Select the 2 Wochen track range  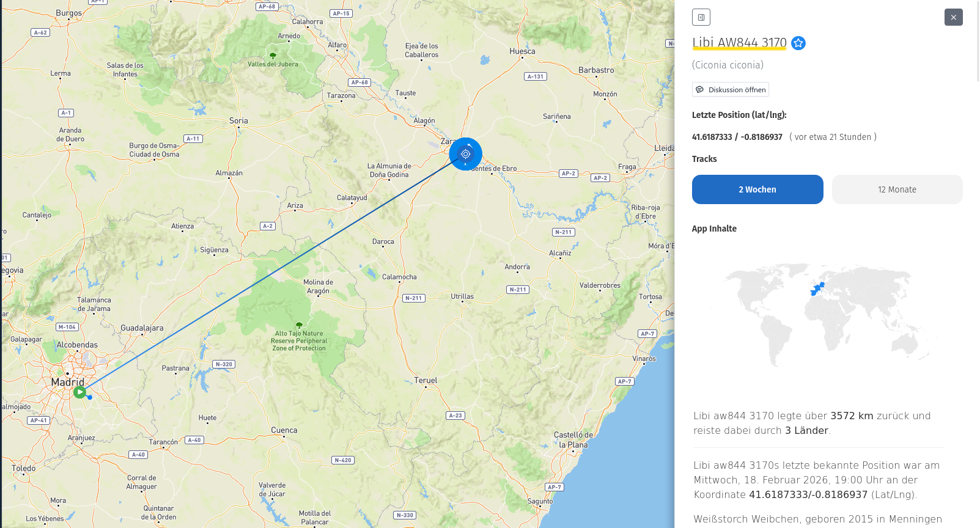[757, 189]
